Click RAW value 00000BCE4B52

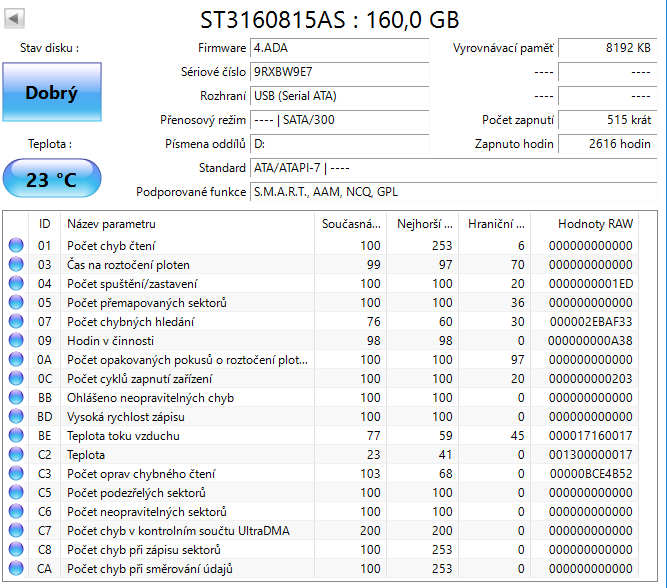coord(591,474)
